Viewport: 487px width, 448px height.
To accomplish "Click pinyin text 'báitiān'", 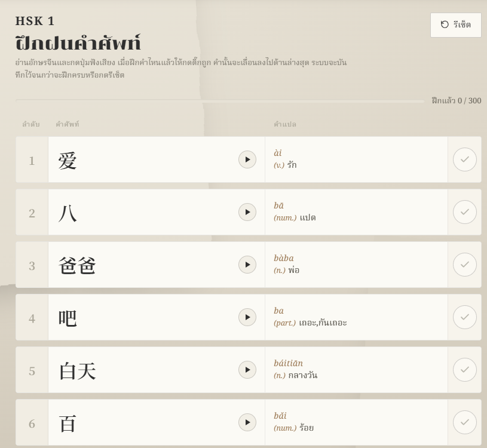I will 288,363.
